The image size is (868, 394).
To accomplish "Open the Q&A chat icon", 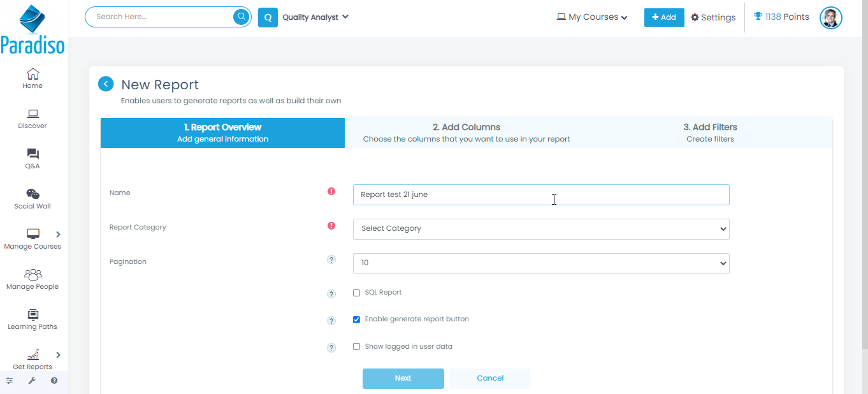I will [33, 154].
